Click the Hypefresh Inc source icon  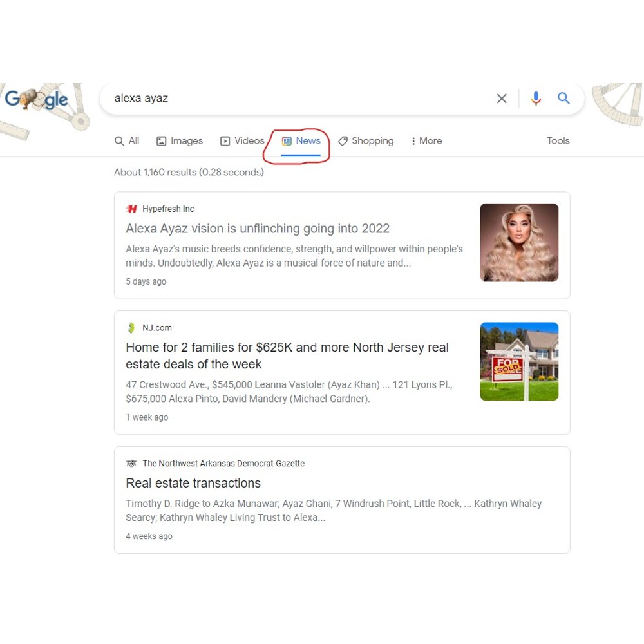click(x=131, y=209)
